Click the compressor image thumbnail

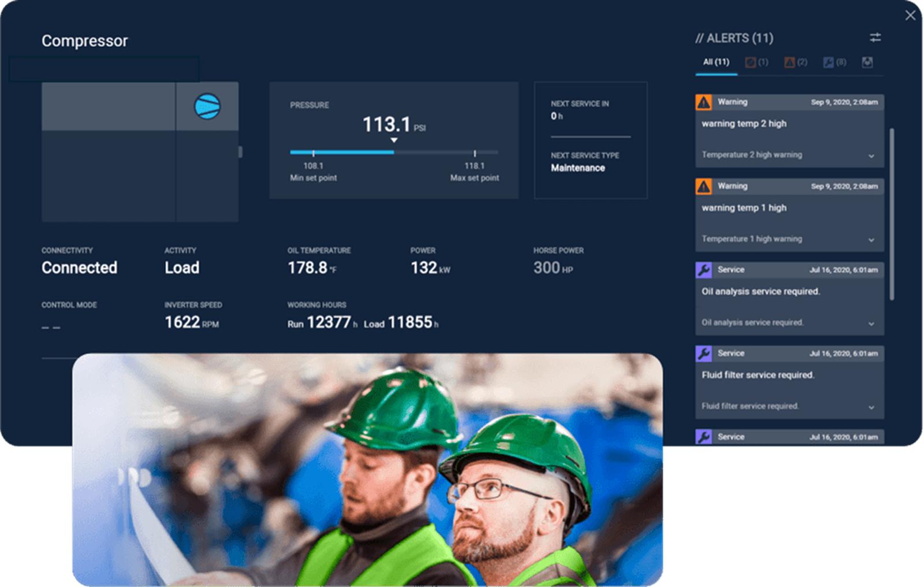(140, 152)
